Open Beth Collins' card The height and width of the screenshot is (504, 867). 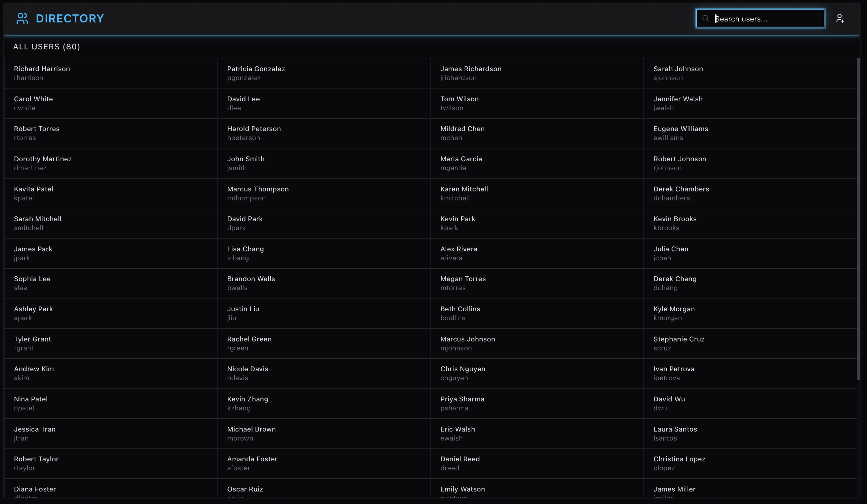537,314
